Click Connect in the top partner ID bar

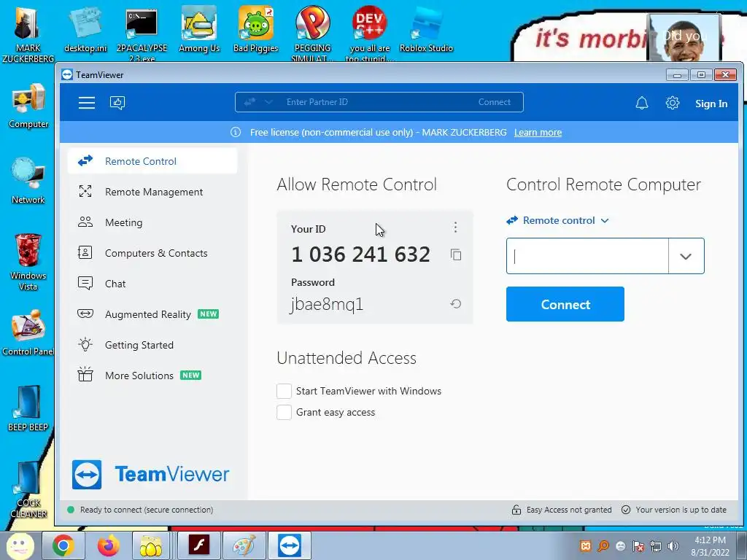pos(494,102)
